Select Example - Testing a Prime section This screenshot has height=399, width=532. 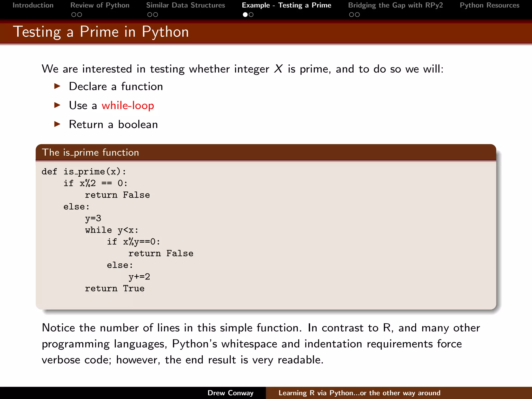click(287, 5)
